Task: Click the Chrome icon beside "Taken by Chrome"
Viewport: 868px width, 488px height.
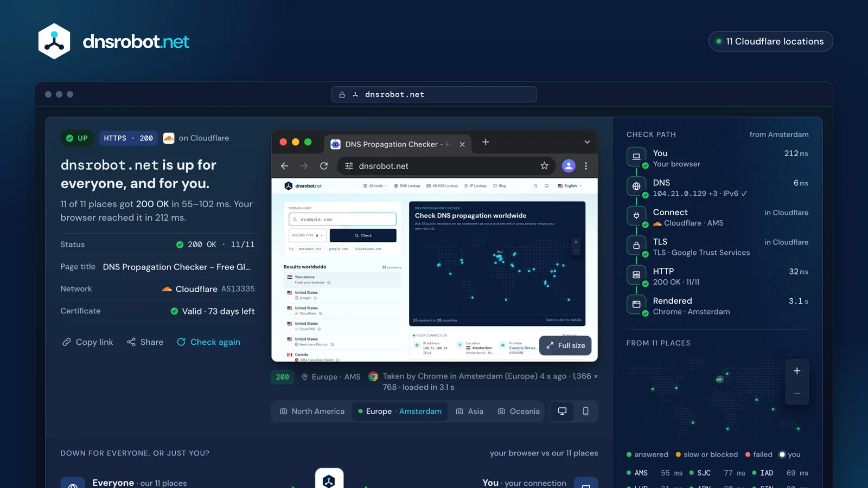Action: coord(373,376)
